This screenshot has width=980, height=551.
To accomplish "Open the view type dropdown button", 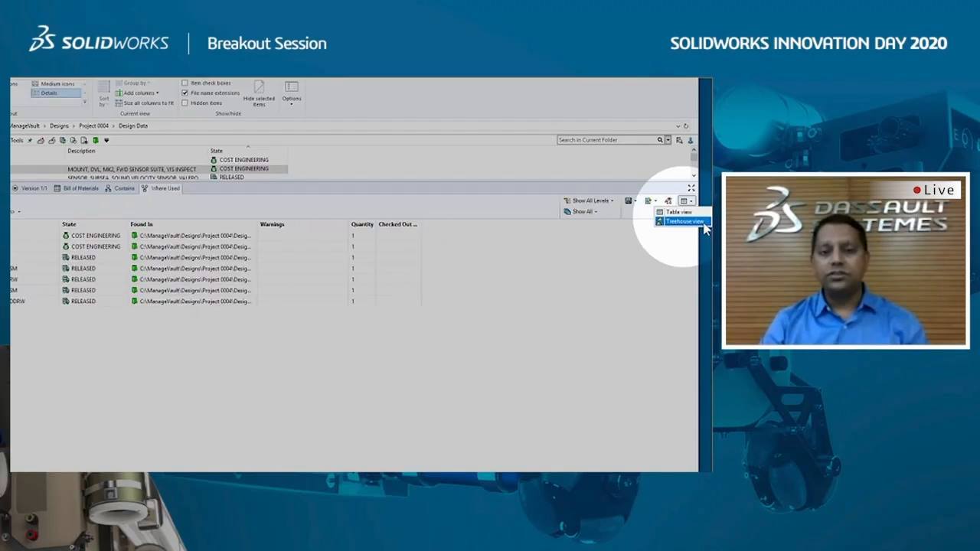I will tap(686, 201).
